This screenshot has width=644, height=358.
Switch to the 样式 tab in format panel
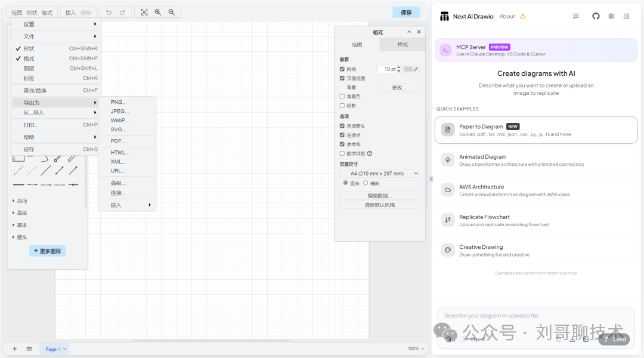(x=402, y=45)
